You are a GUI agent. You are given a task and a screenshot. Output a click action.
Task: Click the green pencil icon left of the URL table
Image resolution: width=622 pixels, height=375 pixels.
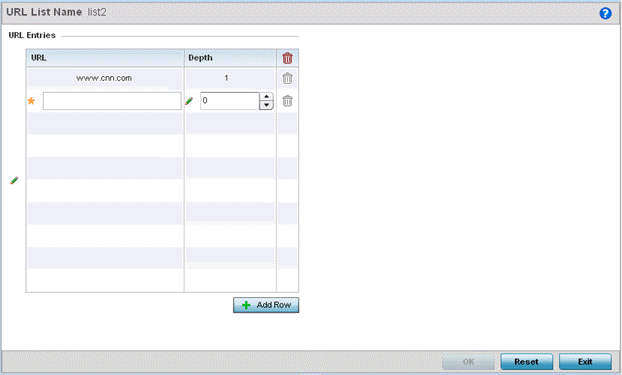coord(14,181)
